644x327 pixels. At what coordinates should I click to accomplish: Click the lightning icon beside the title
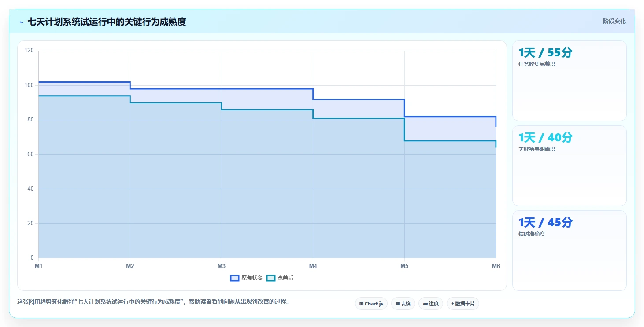click(21, 22)
